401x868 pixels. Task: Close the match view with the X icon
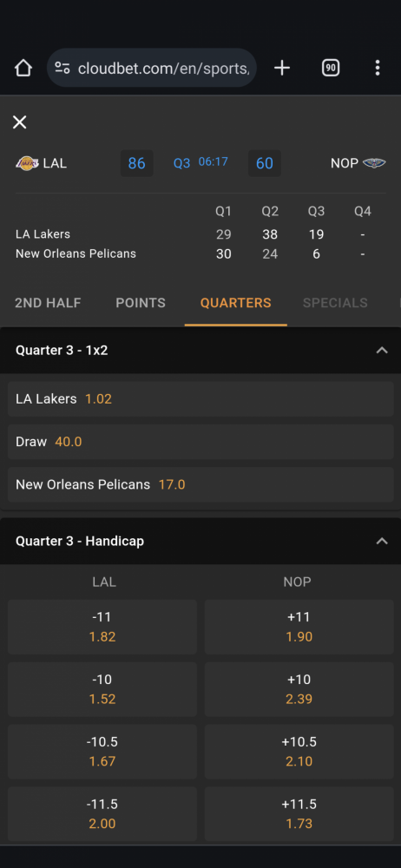[x=19, y=122]
